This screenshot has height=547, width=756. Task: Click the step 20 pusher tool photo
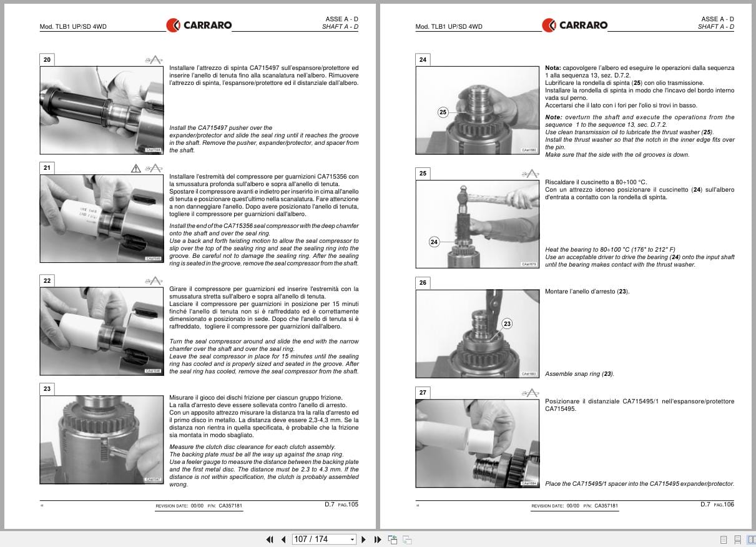(x=101, y=110)
